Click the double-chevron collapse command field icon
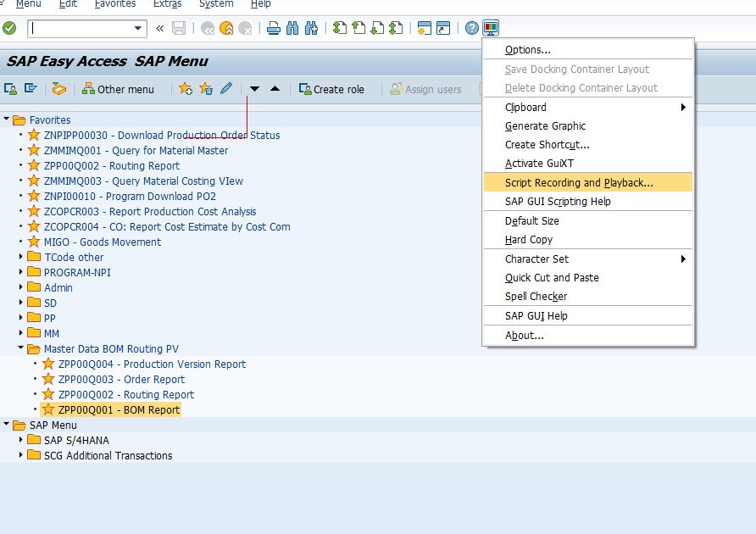The image size is (756, 534). pyautogui.click(x=159, y=29)
